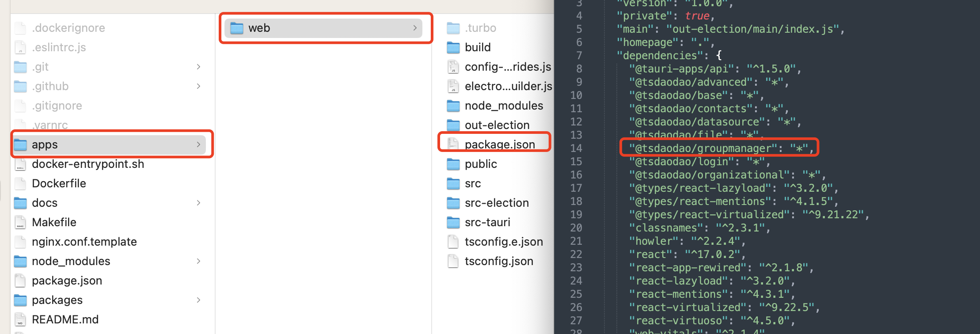Click the apps folder icon
This screenshot has height=334, width=980.
click(20, 144)
